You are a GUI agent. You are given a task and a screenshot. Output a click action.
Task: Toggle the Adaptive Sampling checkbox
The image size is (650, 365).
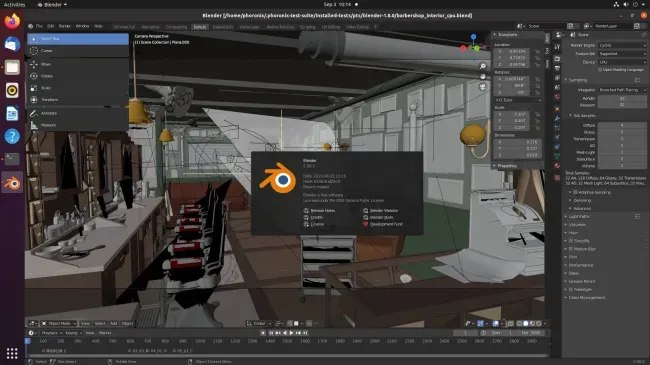[575, 192]
